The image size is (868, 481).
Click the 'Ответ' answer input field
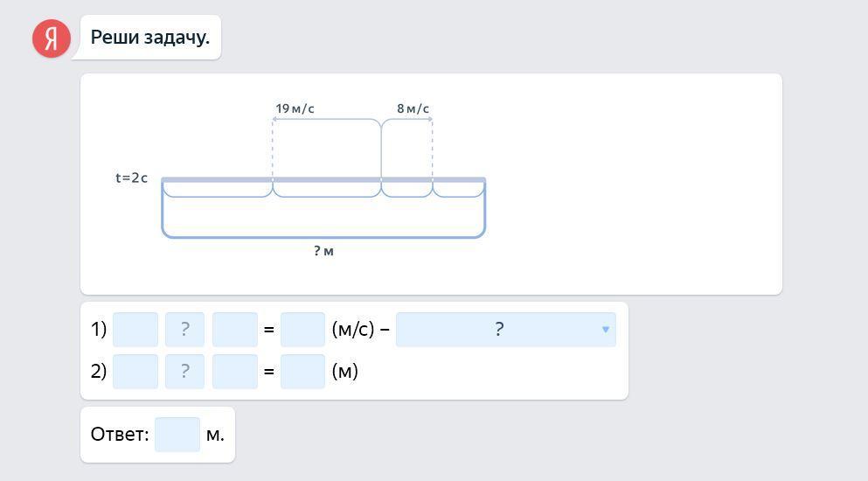pos(177,435)
